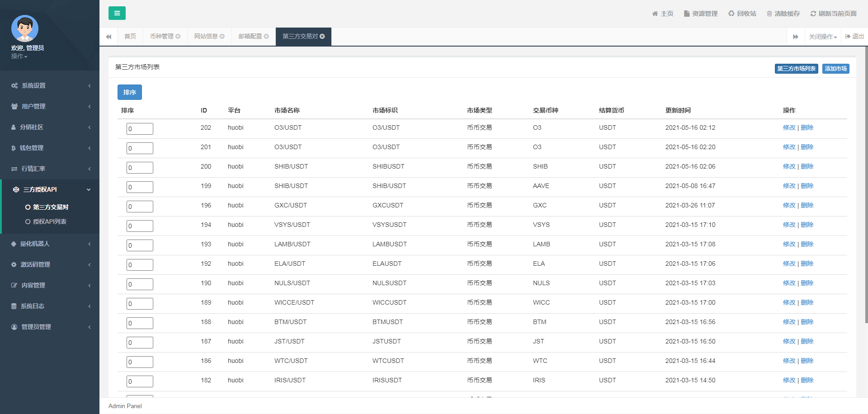Click the 第三方市场列表 button

797,69
